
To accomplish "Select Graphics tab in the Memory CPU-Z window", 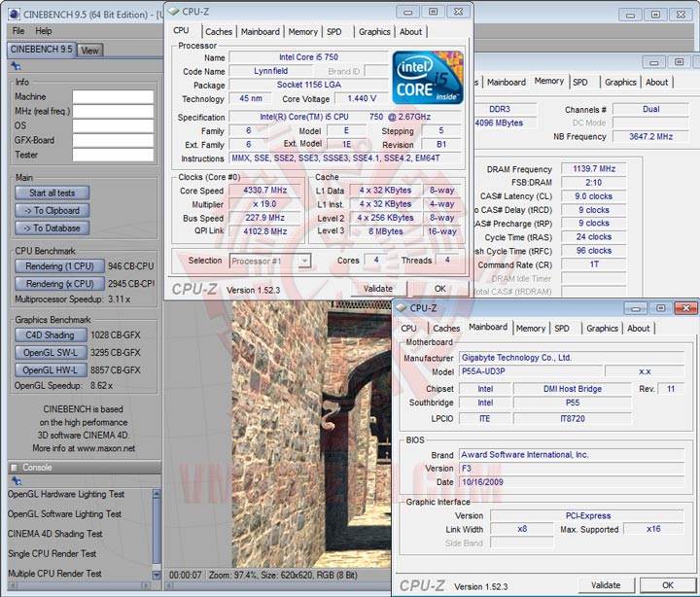I will (x=620, y=82).
